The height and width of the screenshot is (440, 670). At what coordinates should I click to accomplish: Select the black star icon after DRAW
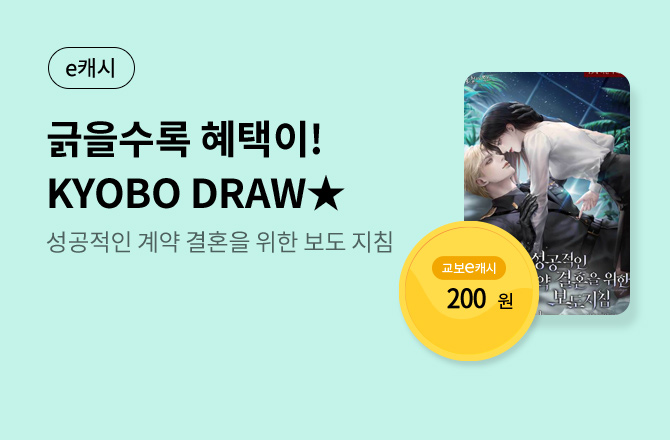(326, 194)
